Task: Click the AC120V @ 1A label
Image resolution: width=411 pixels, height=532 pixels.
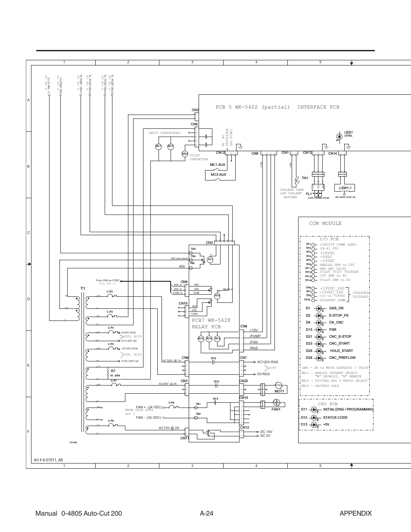Action: [171, 361]
